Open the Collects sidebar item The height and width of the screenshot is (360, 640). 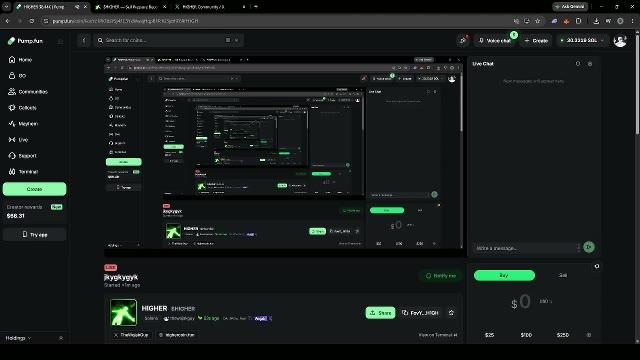22,108
